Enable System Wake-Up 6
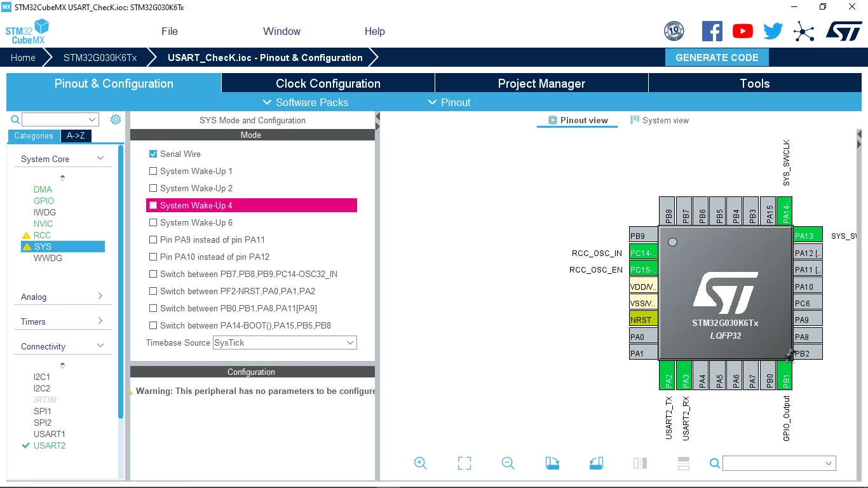The width and height of the screenshot is (868, 488). click(x=153, y=222)
